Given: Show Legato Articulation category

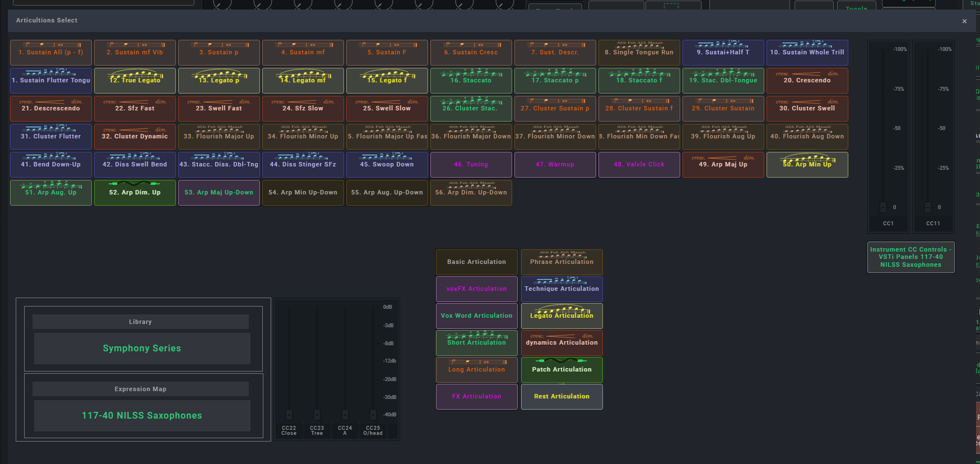Looking at the screenshot, I should (562, 316).
